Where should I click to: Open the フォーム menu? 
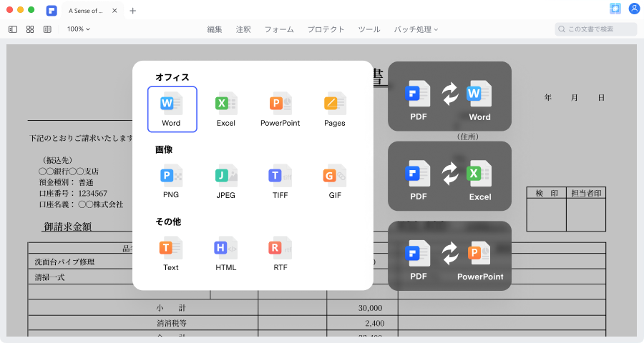(279, 29)
